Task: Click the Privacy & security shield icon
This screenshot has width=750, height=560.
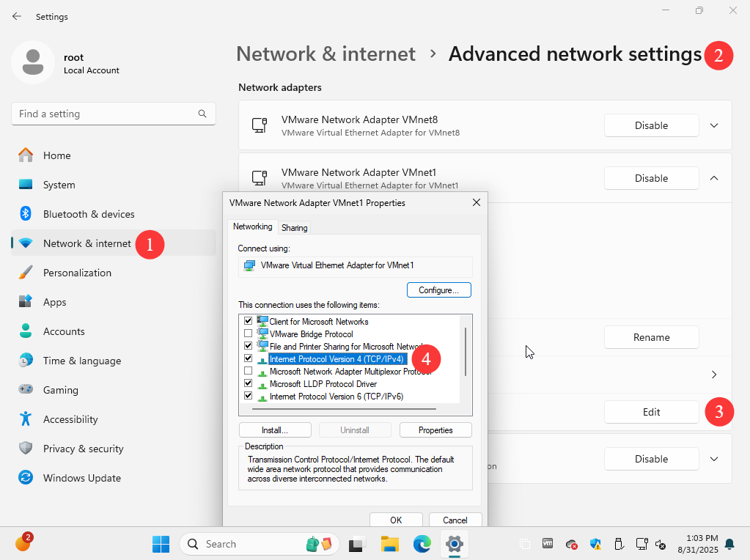Action: [x=26, y=449]
